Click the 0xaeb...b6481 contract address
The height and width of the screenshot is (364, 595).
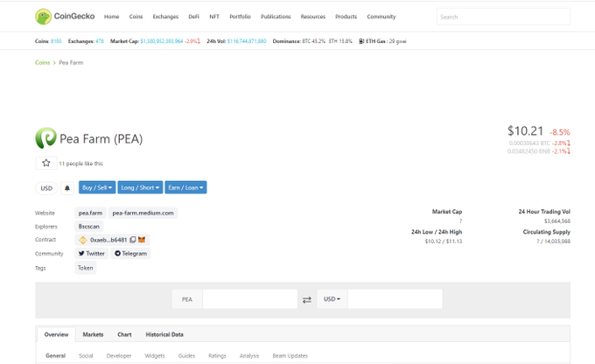(108, 240)
